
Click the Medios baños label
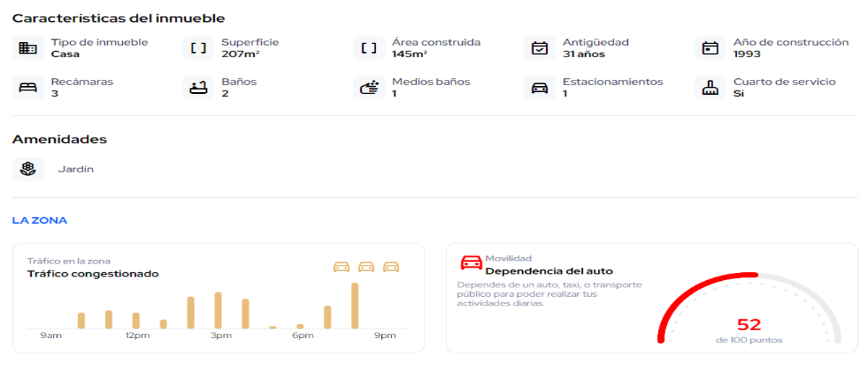click(x=431, y=82)
